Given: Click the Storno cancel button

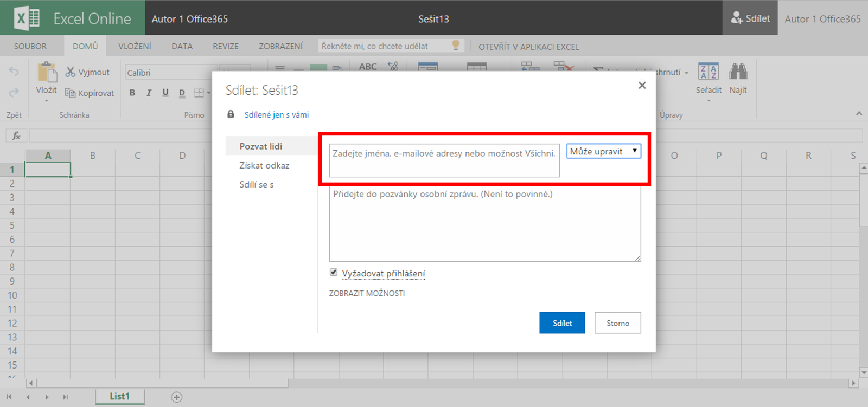Looking at the screenshot, I should coord(618,323).
